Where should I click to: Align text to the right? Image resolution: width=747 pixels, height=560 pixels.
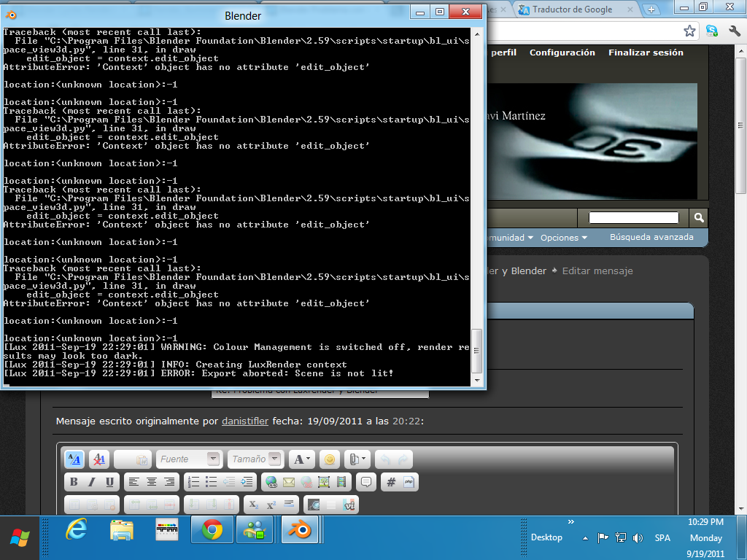169,482
